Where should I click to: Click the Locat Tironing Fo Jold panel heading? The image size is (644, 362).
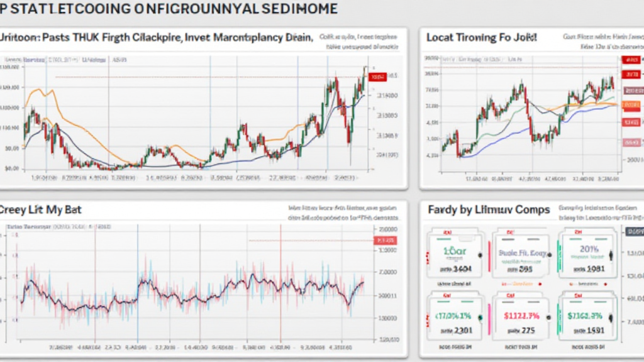tap(482, 38)
